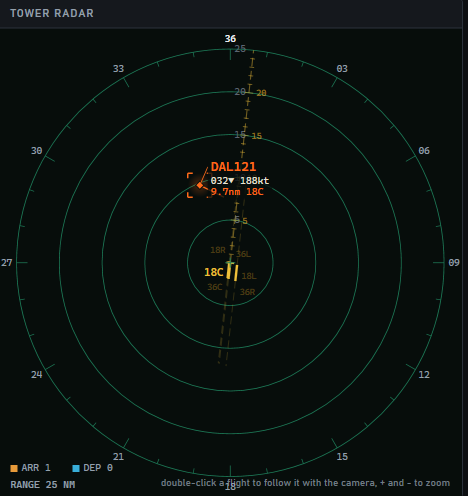Click the 09 east heading marker
468x496 pixels.
pos(454,263)
